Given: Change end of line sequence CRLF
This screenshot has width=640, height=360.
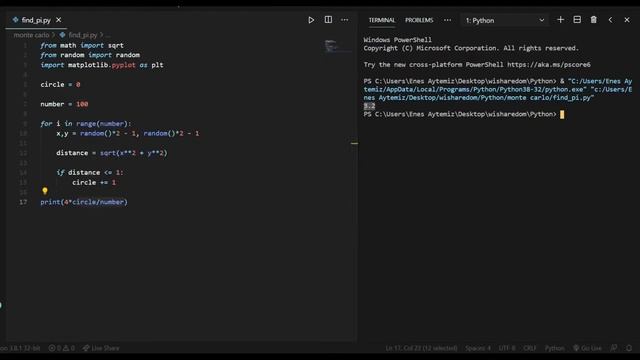Looking at the screenshot, I should tap(530, 348).
